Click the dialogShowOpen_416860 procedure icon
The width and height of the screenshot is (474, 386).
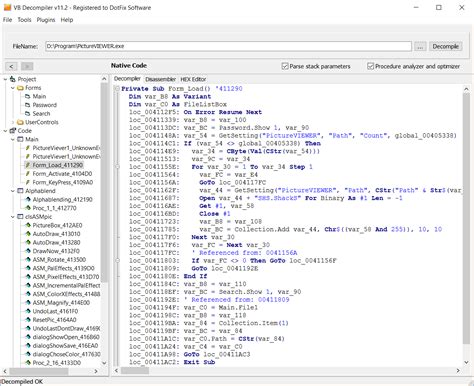28,337
